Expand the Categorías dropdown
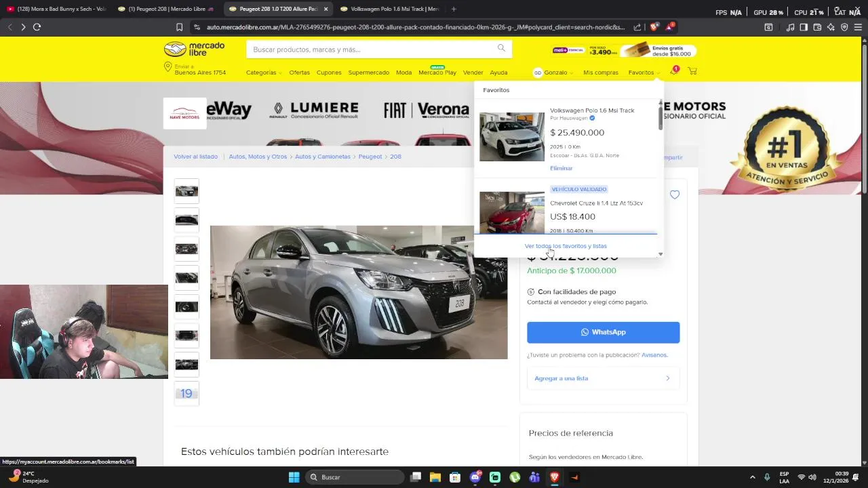The height and width of the screenshot is (488, 868). pyautogui.click(x=264, y=73)
